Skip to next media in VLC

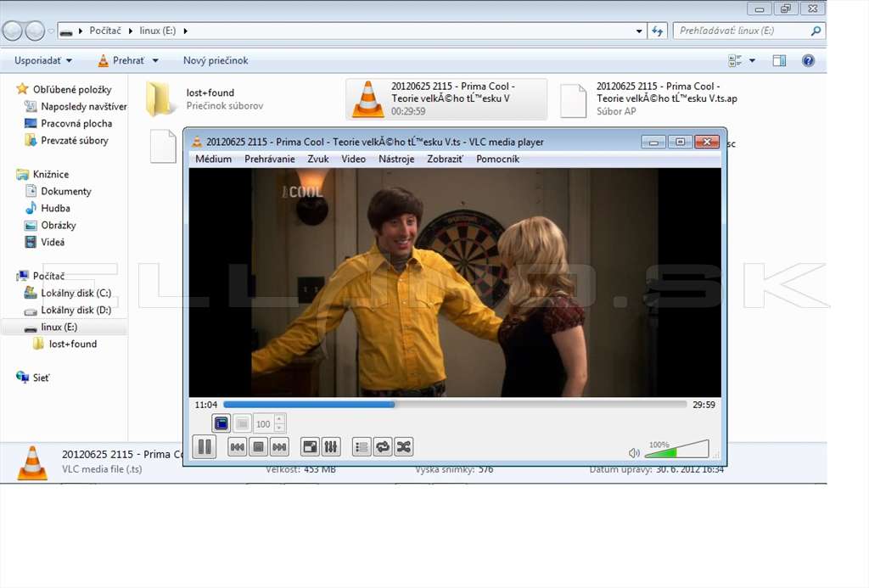[279, 446]
